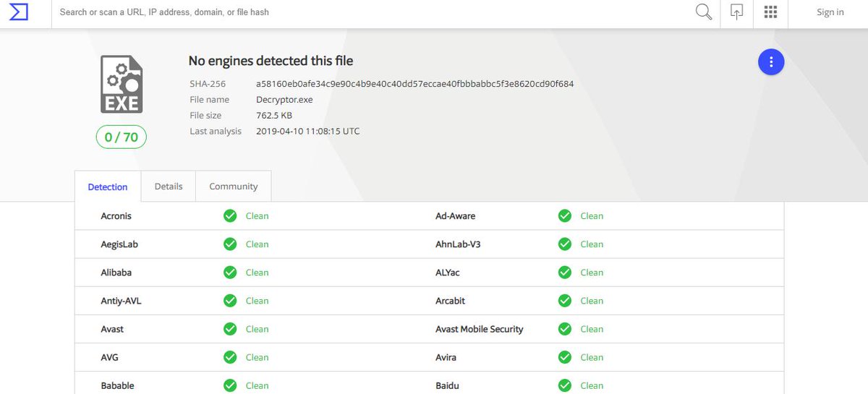Click the Clean result text for Avira
The height and width of the screenshot is (394, 868).
tap(592, 357)
